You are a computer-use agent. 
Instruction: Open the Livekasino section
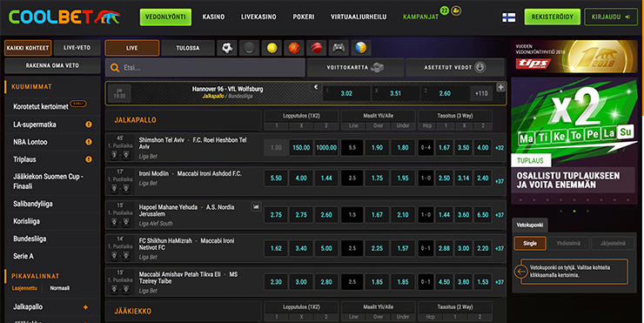point(258,17)
